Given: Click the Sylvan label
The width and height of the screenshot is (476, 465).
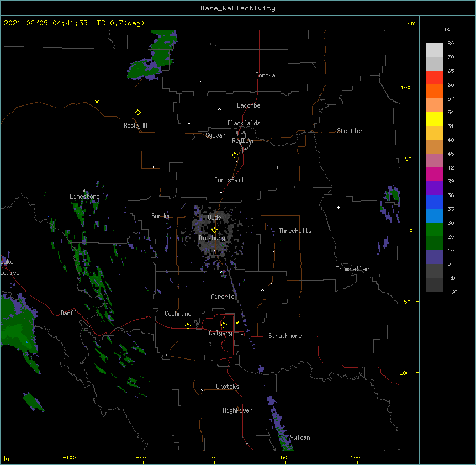Looking at the screenshot, I should click(215, 135).
